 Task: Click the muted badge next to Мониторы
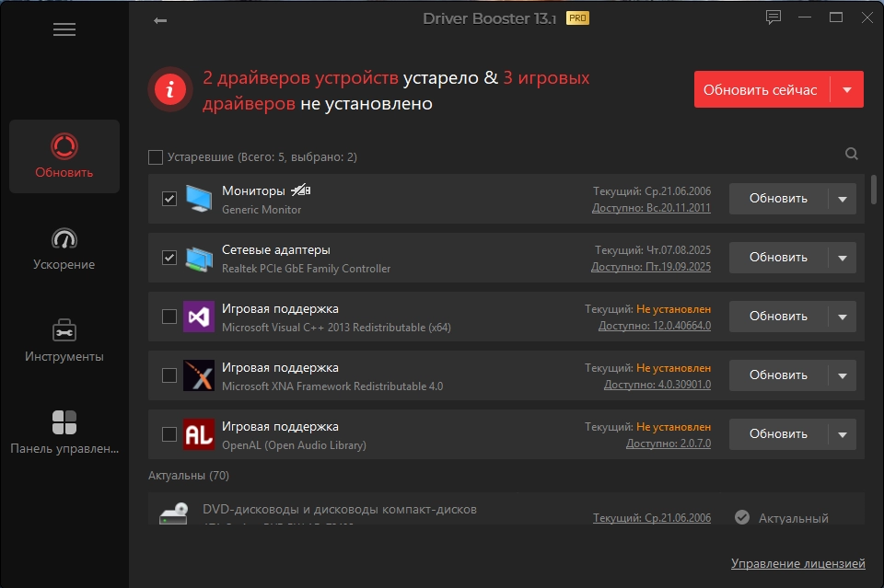click(x=300, y=190)
